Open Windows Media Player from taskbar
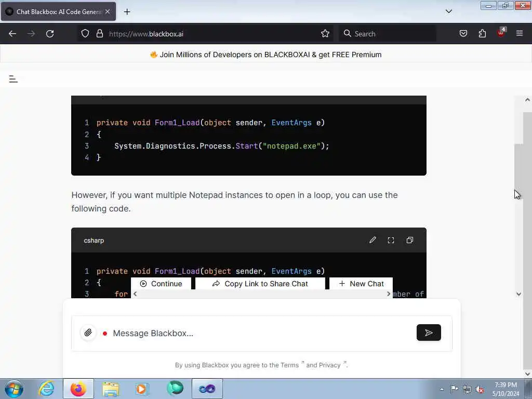The height and width of the screenshot is (399, 532). coord(142,389)
